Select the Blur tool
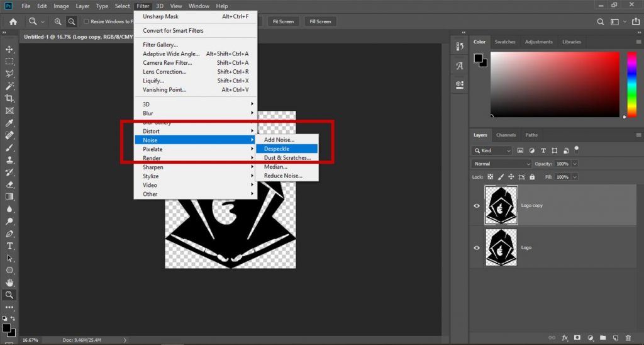 (9, 209)
